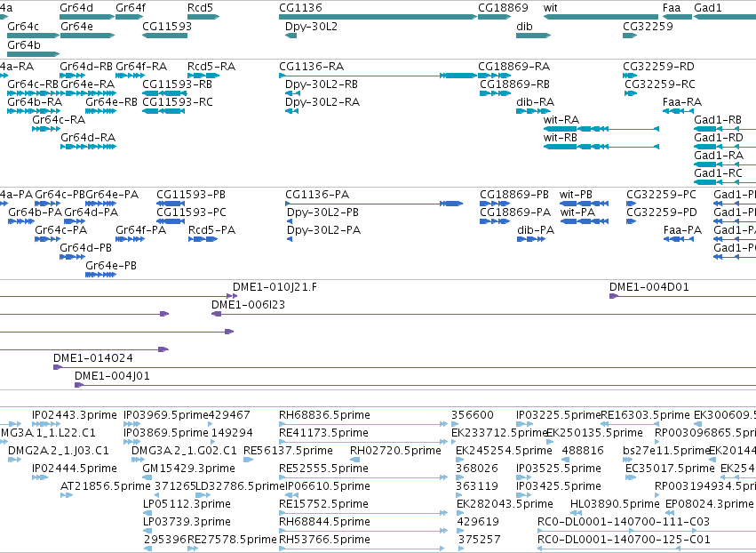Select the CG18869 gene feature
Image resolution: width=756 pixels, height=553 pixels.
[494, 17]
